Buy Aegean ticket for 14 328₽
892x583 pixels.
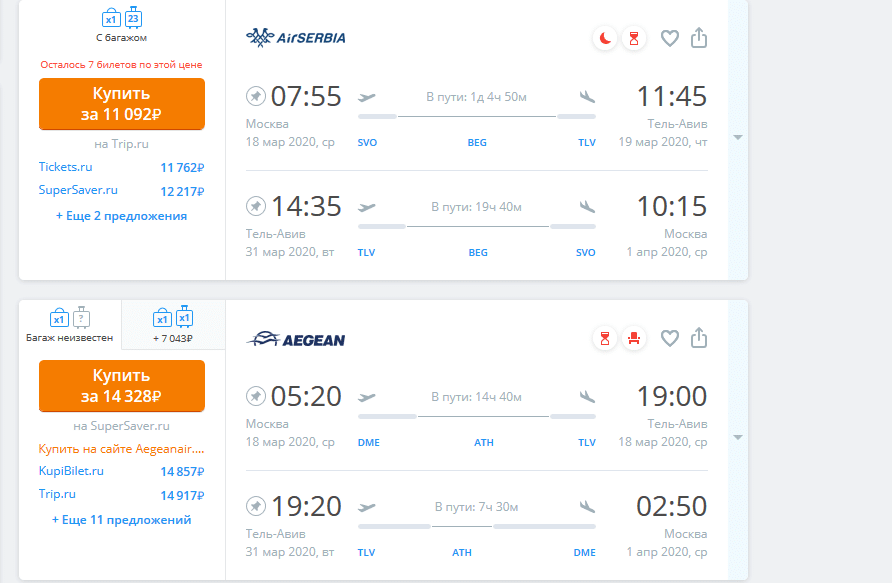(x=122, y=386)
